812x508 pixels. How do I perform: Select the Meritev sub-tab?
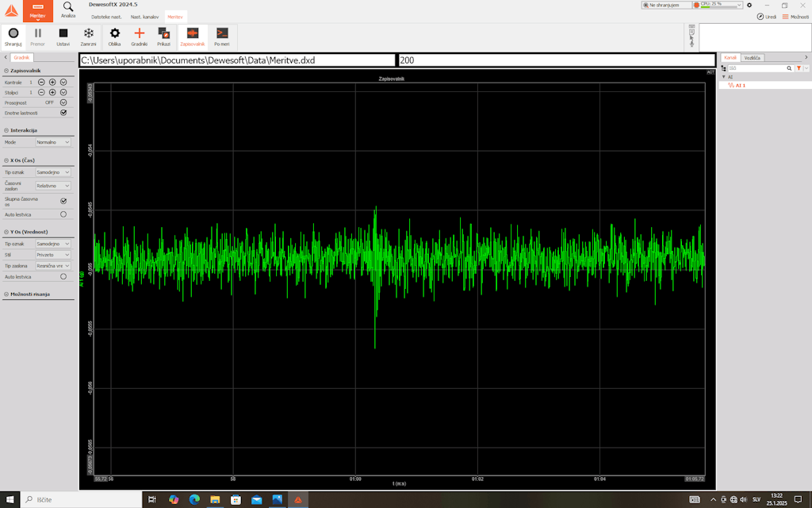pos(175,17)
